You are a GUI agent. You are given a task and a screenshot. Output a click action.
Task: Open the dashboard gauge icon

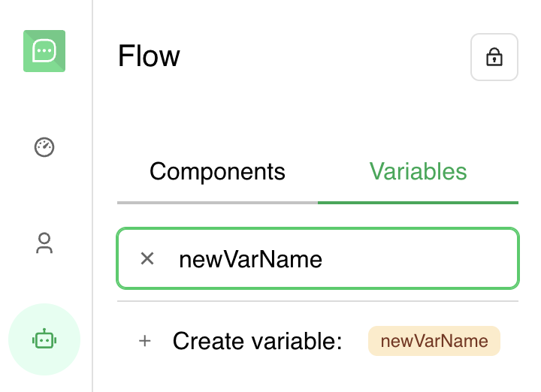coord(44,146)
